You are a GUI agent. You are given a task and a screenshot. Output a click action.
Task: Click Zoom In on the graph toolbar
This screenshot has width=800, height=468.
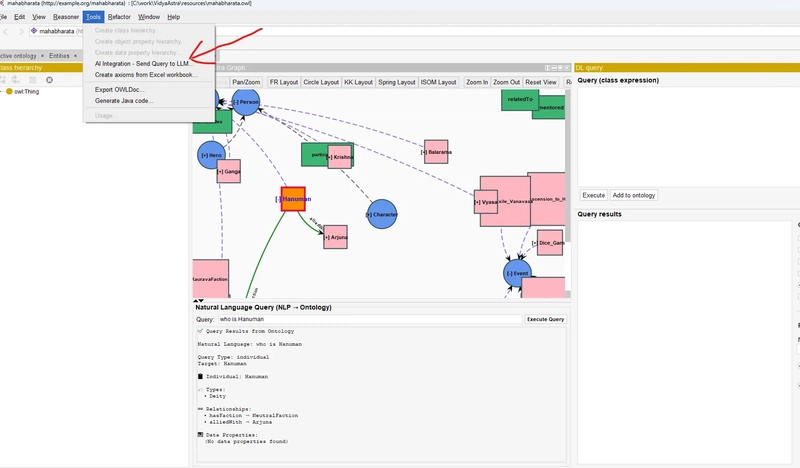click(477, 82)
